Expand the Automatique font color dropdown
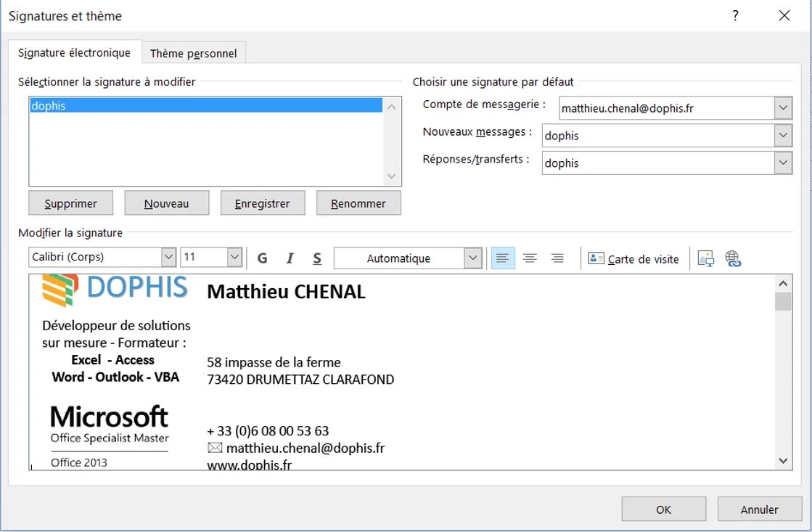Image resolution: width=812 pixels, height=532 pixels. coord(472,258)
